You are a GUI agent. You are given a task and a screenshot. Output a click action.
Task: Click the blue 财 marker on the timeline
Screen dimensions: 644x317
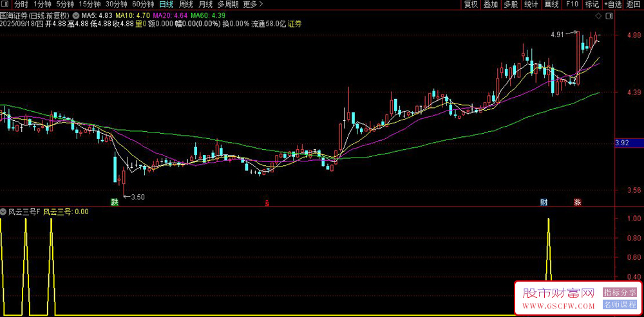click(x=544, y=202)
